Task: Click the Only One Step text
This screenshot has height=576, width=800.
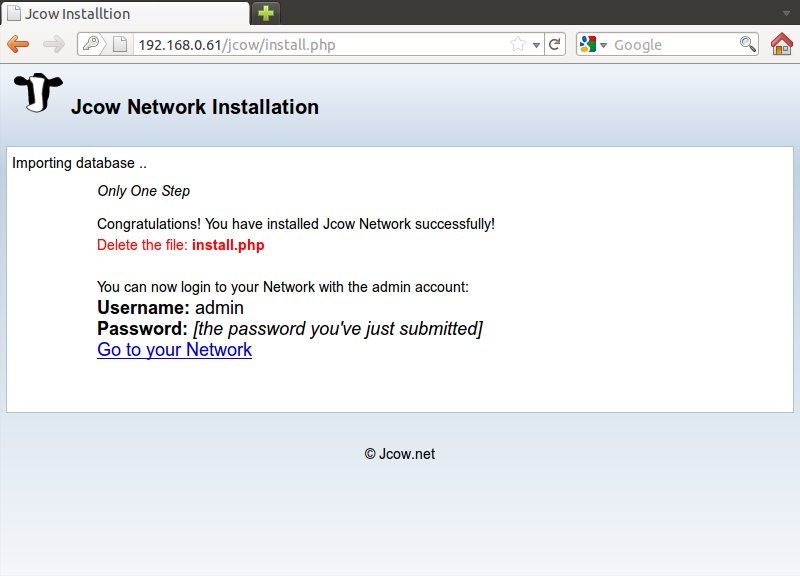Action: [143, 191]
